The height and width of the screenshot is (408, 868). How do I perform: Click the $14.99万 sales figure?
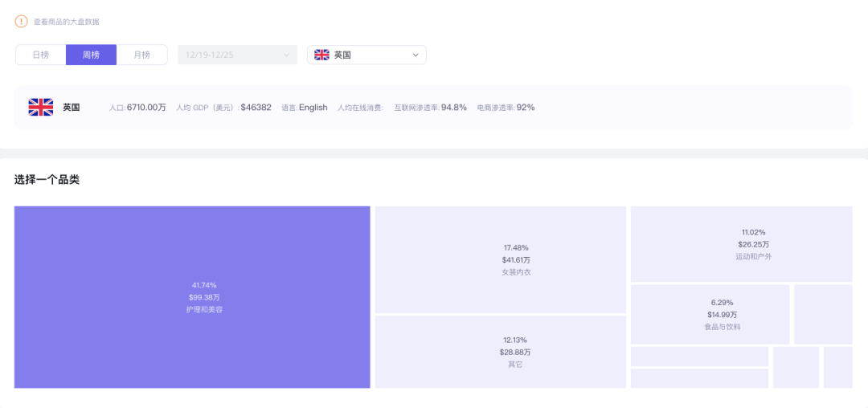pyautogui.click(x=722, y=315)
